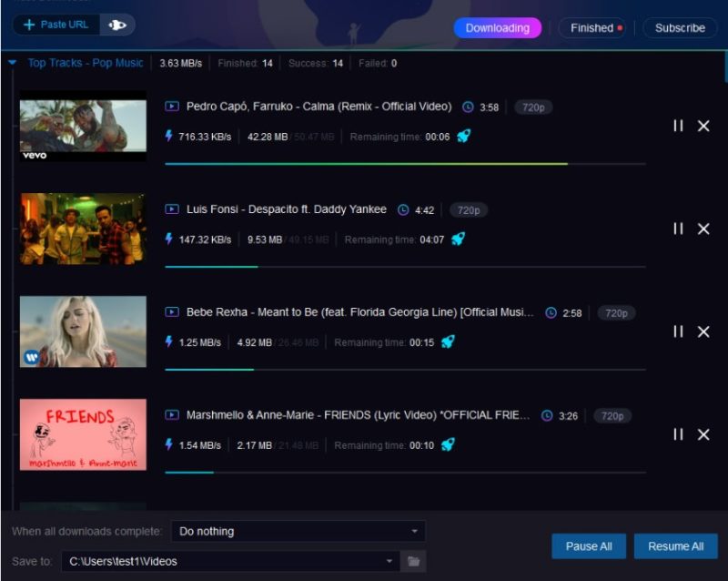Click the Finished: 14 counter

point(245,63)
